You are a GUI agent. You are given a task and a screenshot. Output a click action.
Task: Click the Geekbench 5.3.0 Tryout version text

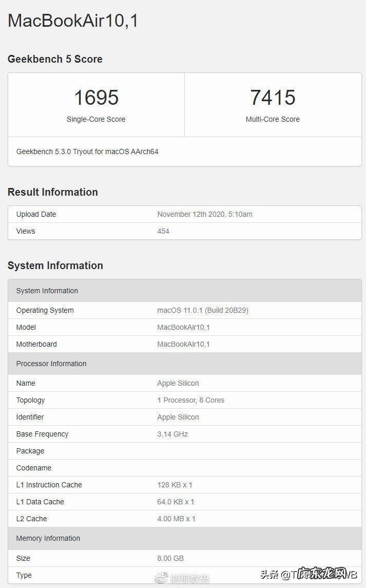click(x=87, y=151)
